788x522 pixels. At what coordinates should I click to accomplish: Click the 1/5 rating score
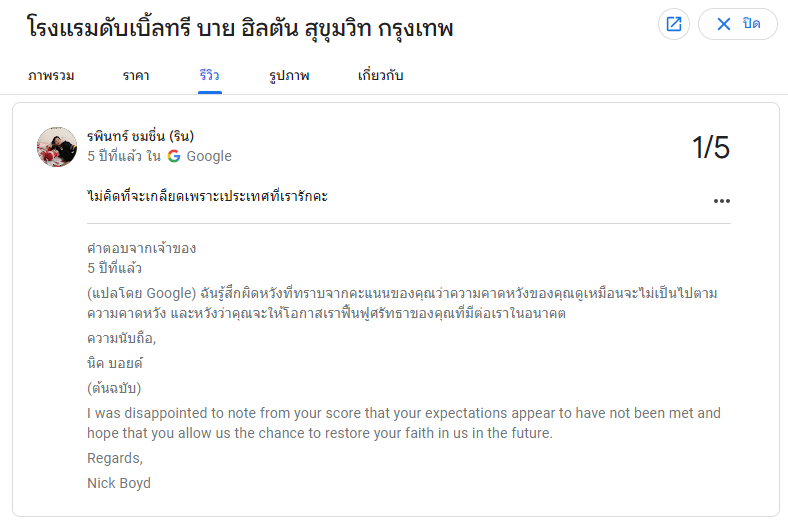pyautogui.click(x=711, y=148)
